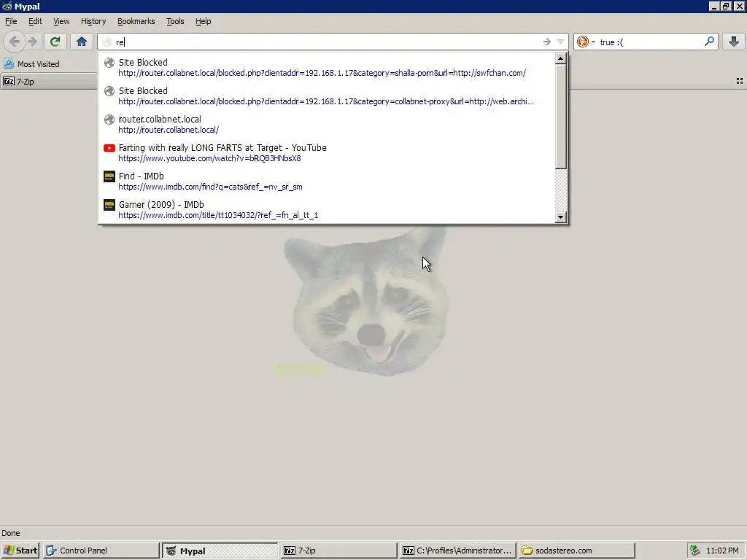Click the Go arrow in the address bar
The width and height of the screenshot is (747, 560).
(x=547, y=42)
